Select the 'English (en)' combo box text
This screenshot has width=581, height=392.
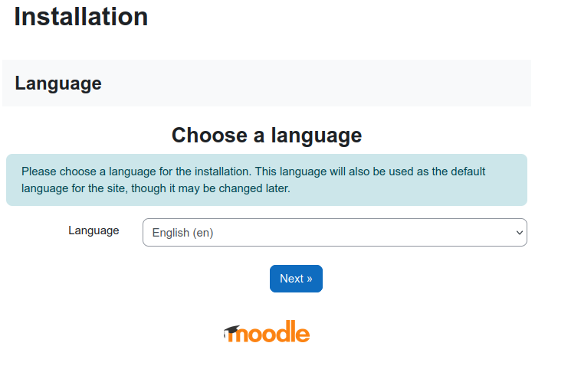[182, 233]
